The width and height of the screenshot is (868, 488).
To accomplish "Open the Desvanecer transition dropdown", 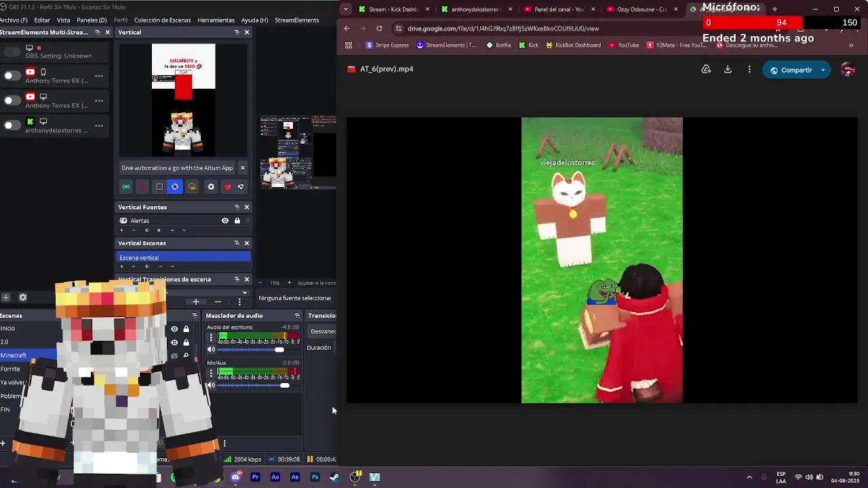I will coord(322,331).
